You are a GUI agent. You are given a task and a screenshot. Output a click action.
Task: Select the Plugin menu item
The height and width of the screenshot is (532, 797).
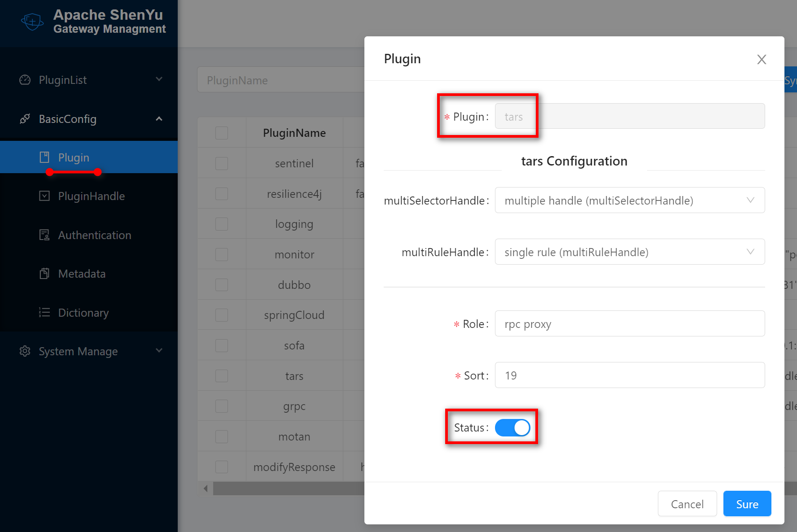74,157
